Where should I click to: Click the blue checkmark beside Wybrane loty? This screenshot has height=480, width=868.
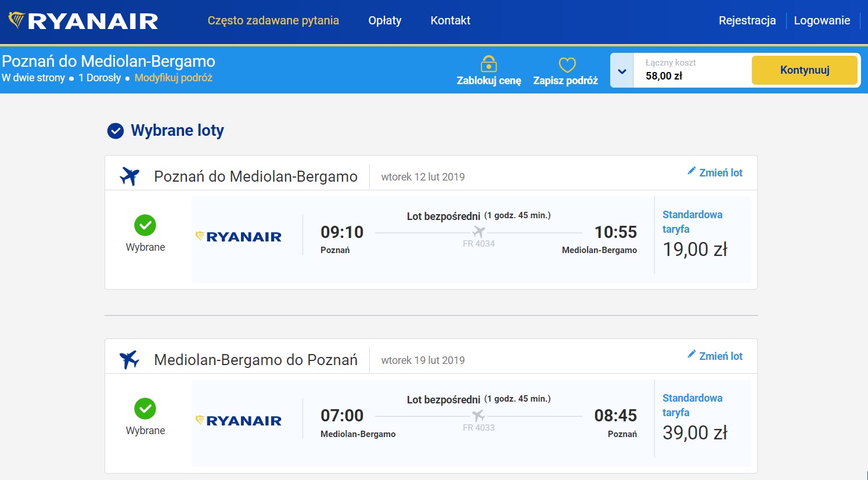(x=116, y=131)
